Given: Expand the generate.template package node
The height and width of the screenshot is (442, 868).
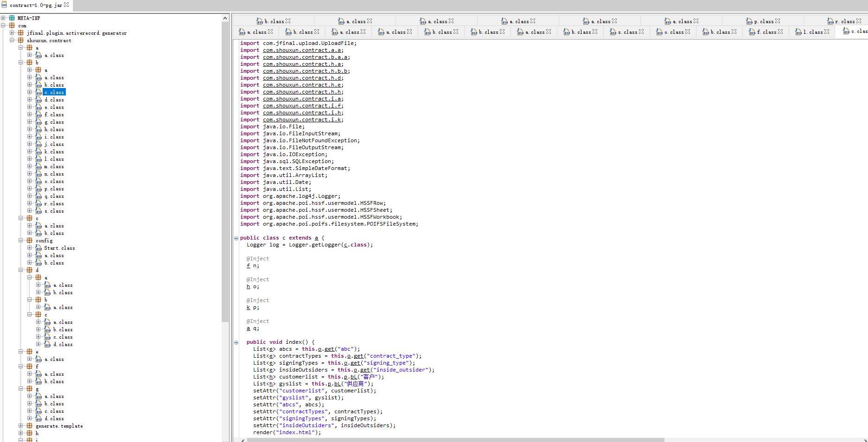Looking at the screenshot, I should [x=21, y=426].
